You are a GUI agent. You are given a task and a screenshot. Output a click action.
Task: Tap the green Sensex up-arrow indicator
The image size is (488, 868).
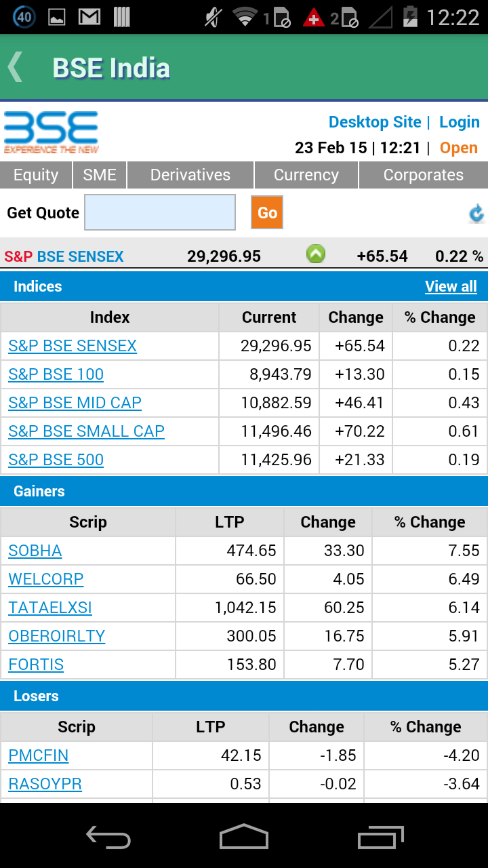pyautogui.click(x=316, y=254)
